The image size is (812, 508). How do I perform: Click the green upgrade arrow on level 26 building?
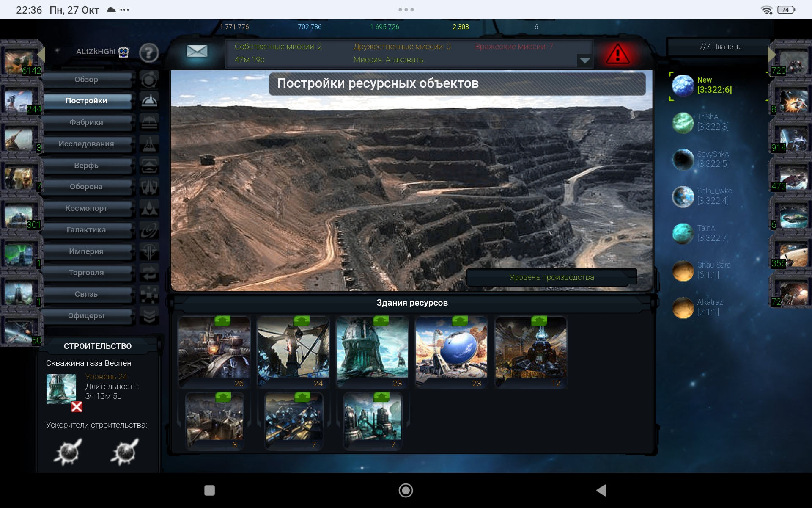[222, 321]
